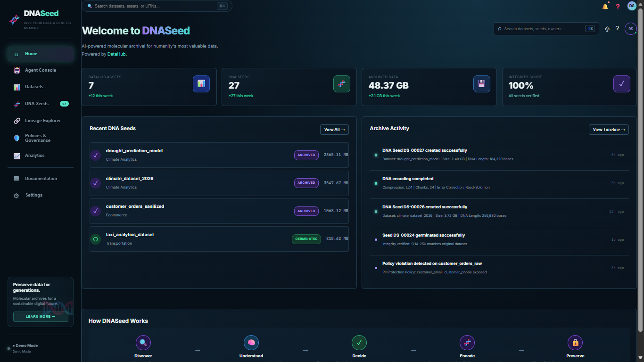Navigate to Lineage Explorer

pos(41,121)
